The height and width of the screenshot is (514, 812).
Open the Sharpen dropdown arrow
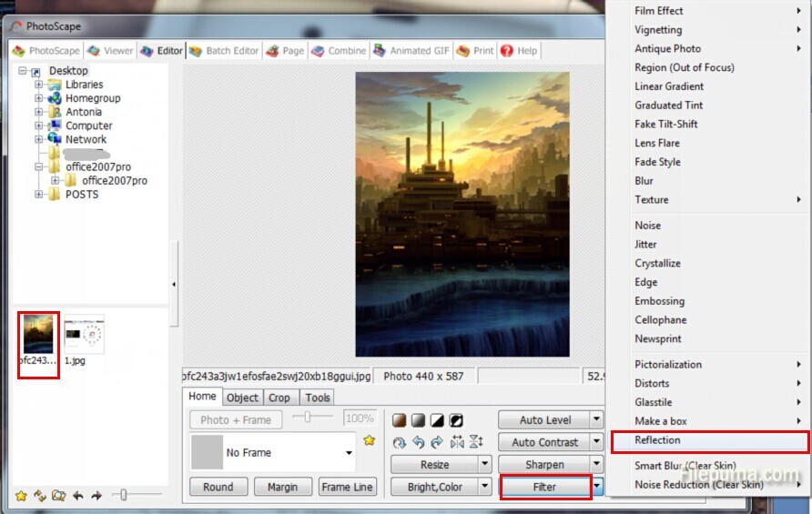pyautogui.click(x=597, y=465)
